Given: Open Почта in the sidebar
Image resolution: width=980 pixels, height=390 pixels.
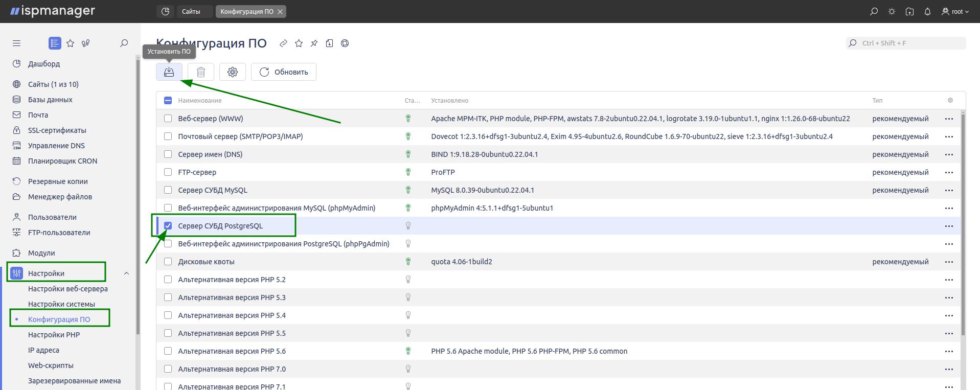Looking at the screenshot, I should [38, 115].
